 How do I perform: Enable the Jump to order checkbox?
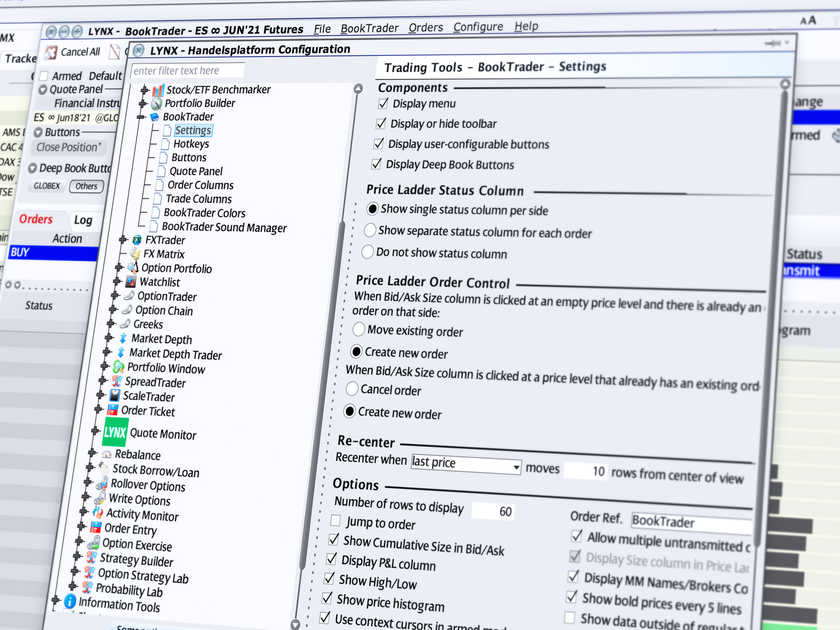335,520
